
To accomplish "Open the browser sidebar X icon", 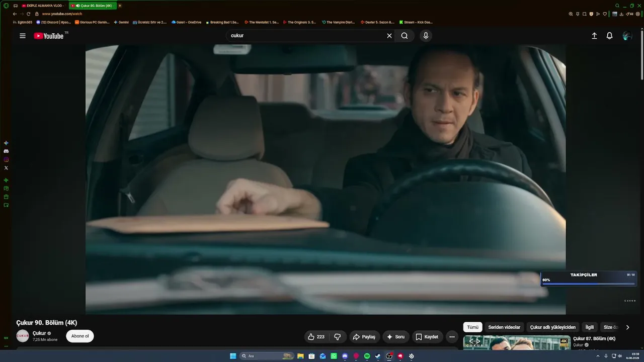I will click(6, 168).
